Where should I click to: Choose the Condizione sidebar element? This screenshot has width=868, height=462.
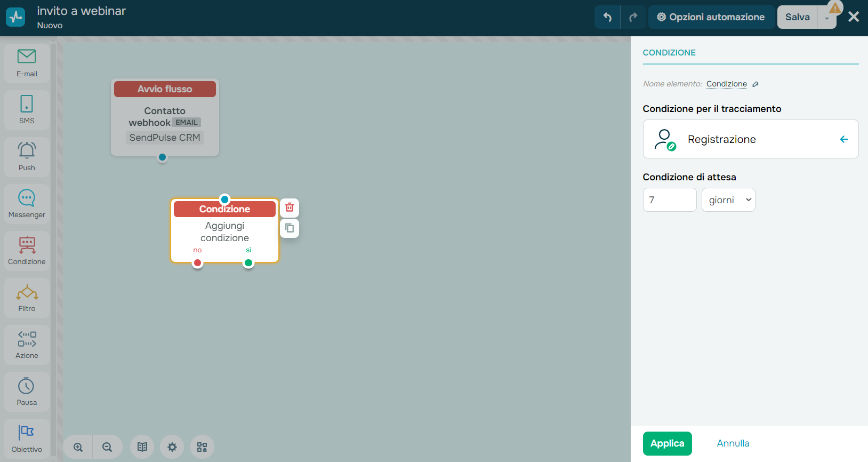(x=27, y=251)
